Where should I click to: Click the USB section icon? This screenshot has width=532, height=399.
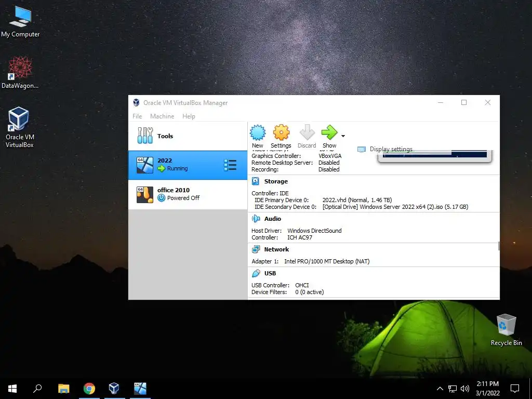pyautogui.click(x=256, y=273)
